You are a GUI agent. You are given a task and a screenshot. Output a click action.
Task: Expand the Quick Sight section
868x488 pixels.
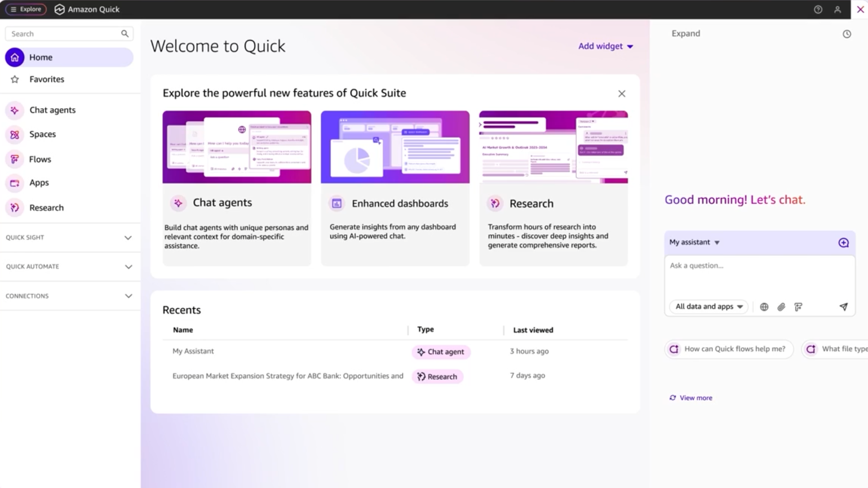(69, 238)
